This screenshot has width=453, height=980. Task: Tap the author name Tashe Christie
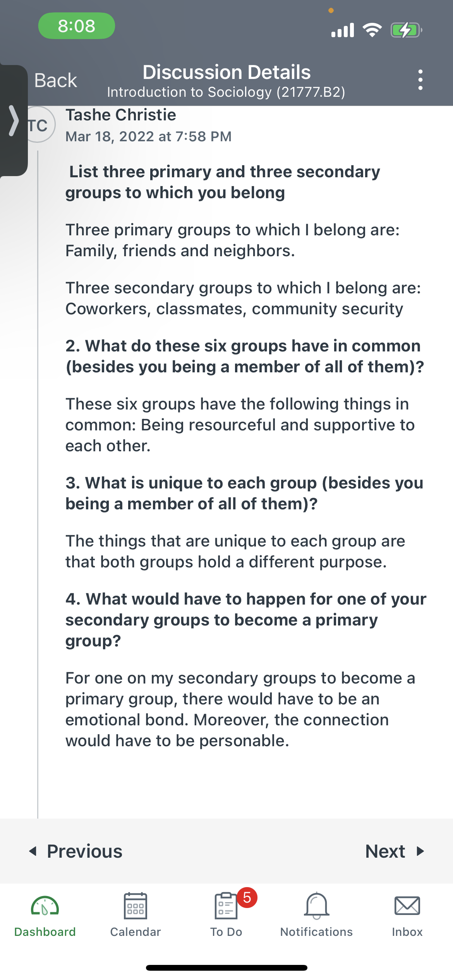[x=121, y=115]
